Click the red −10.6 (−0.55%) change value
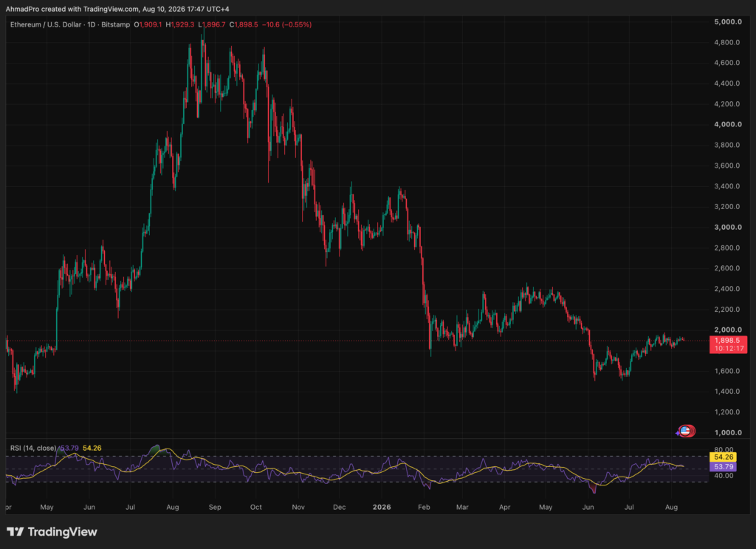The width and height of the screenshot is (756, 549). tap(287, 24)
